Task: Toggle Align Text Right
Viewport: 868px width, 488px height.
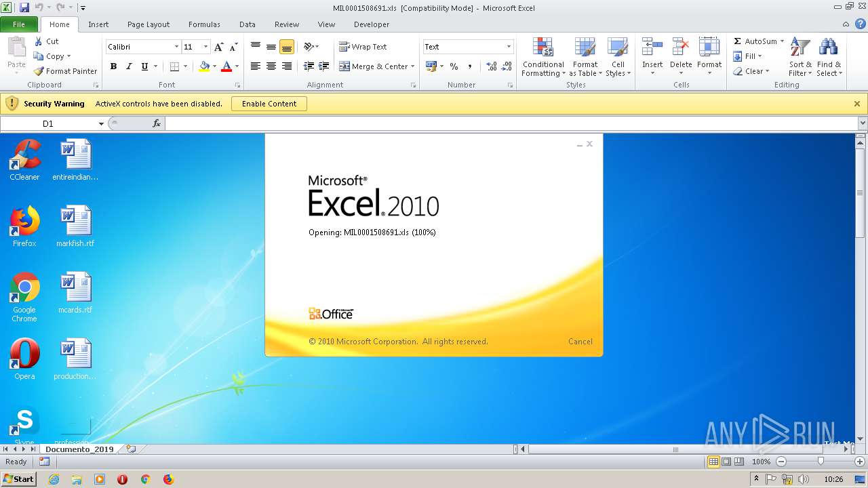Action: click(x=287, y=66)
